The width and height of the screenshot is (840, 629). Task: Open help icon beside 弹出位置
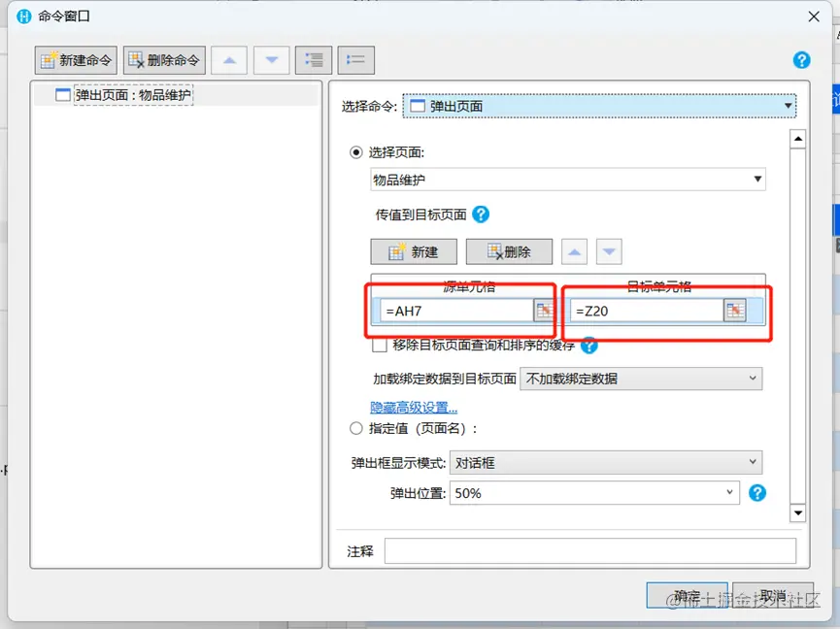coord(756,493)
